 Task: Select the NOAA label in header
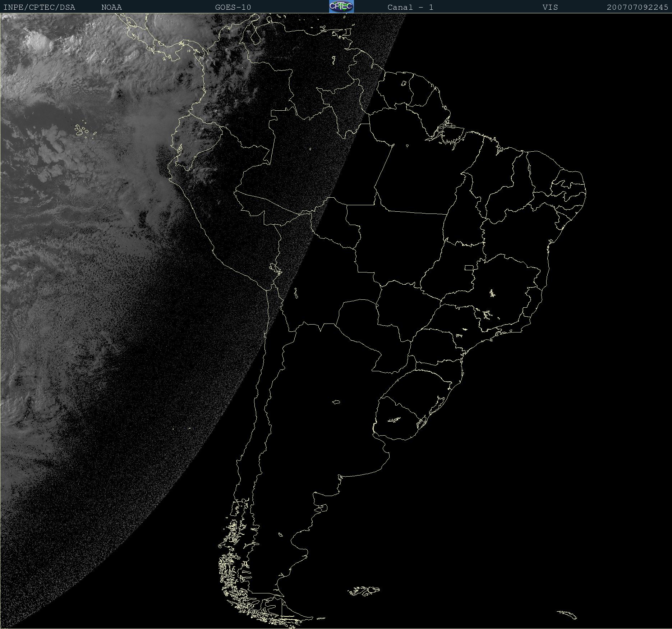(112, 7)
